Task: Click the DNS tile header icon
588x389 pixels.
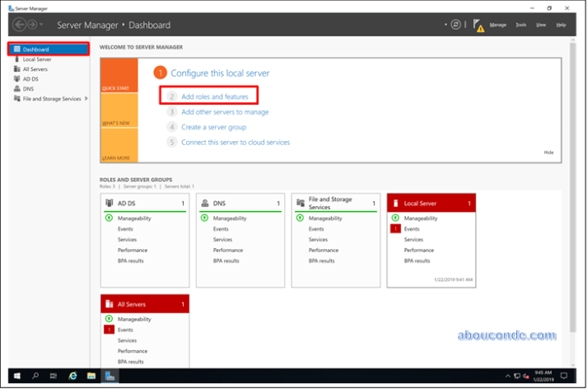Action: pos(205,203)
